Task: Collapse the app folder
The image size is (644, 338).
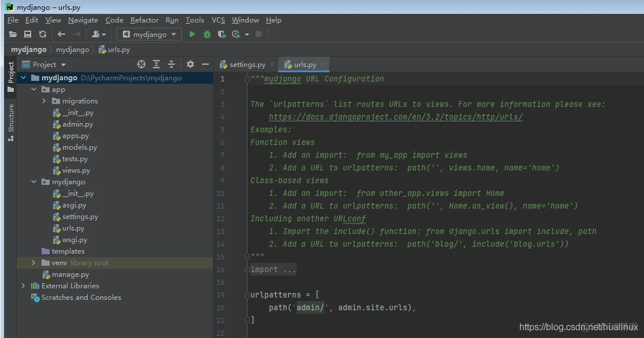Action: 33,89
